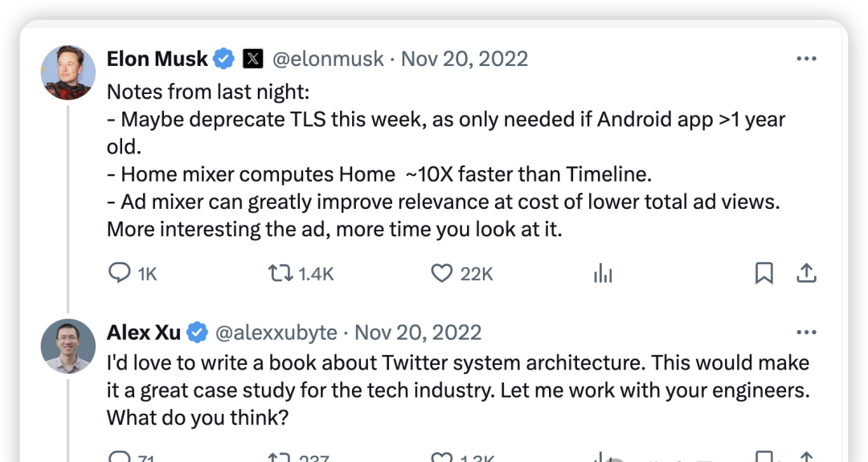Bookmark Elon Musk's tweet
Viewport: 868px width, 462px height.
(764, 274)
